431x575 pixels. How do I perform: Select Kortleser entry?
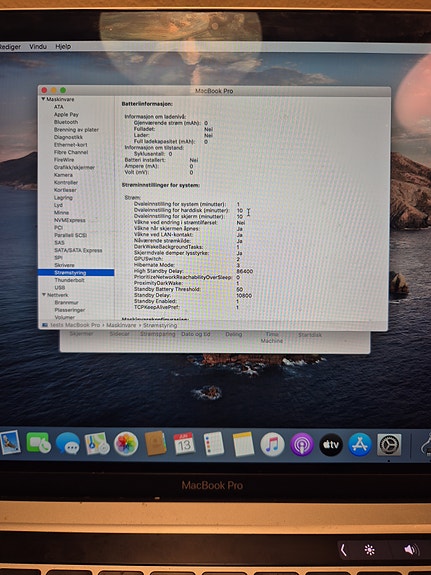coord(65,190)
